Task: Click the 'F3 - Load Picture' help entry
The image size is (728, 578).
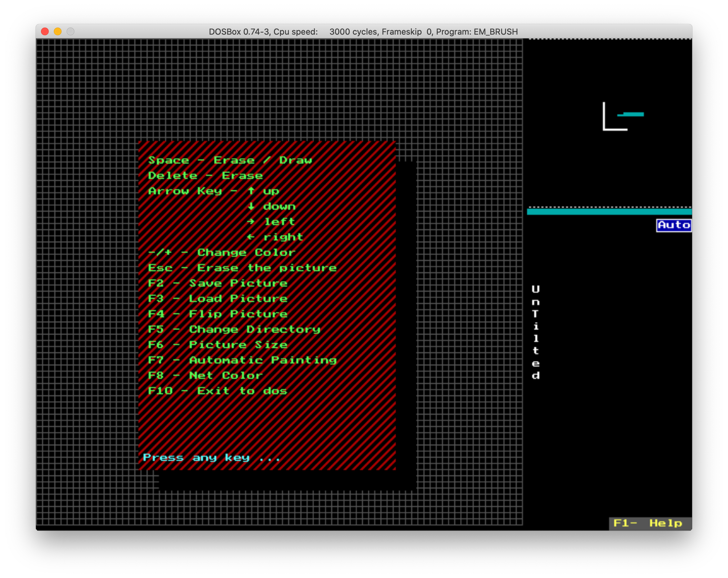Action: click(x=218, y=299)
